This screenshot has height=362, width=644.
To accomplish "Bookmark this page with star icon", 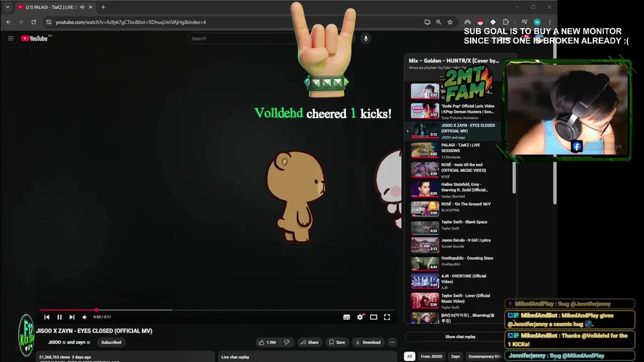I will tap(450, 22).
